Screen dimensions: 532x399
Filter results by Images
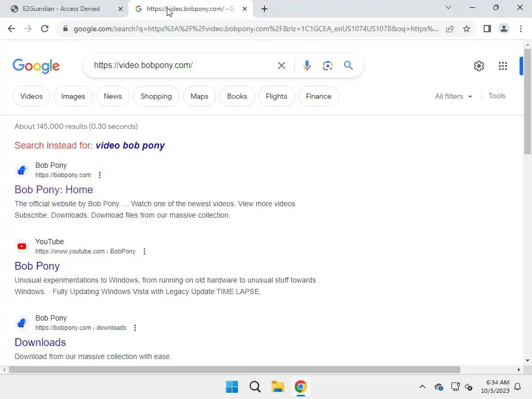tap(73, 96)
